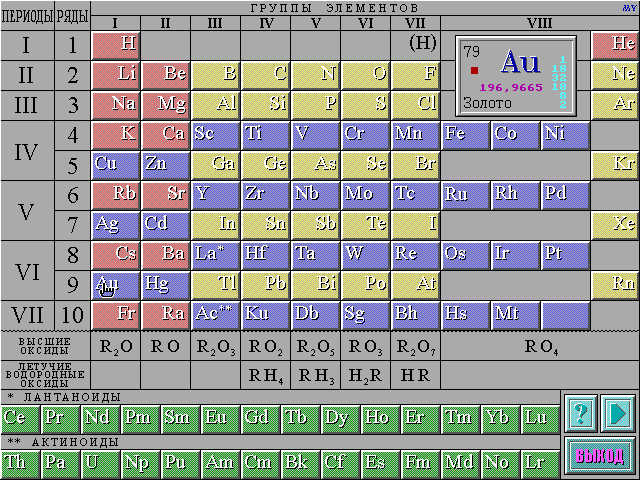Select the Rn noble gas cell
The height and width of the screenshot is (480, 640).
[614, 284]
